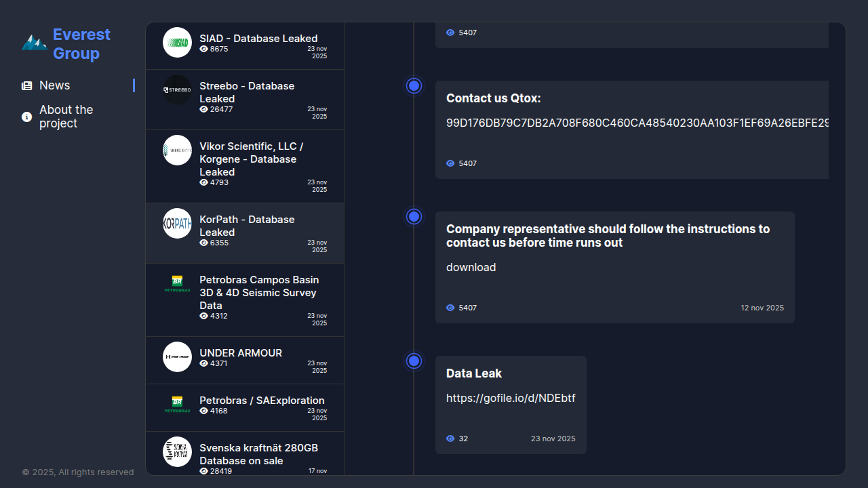Open Petrobras Campos Basin Seismic Survey entry
868x488 pixels.
[x=258, y=293]
